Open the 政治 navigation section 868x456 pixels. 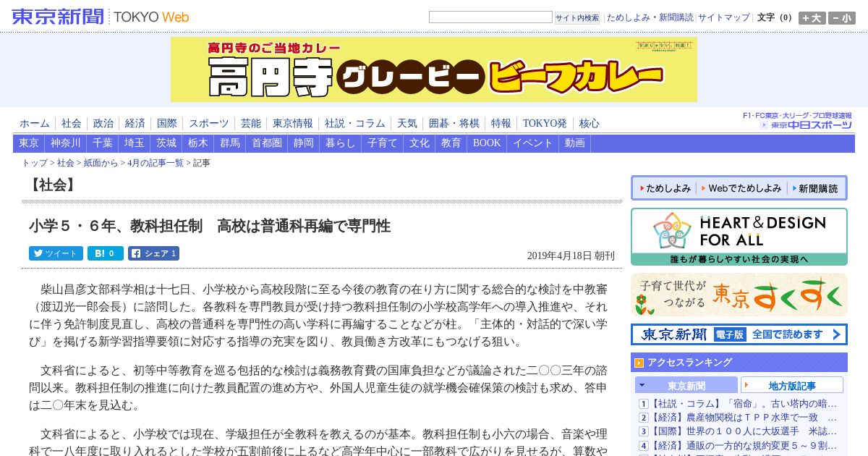tap(103, 123)
